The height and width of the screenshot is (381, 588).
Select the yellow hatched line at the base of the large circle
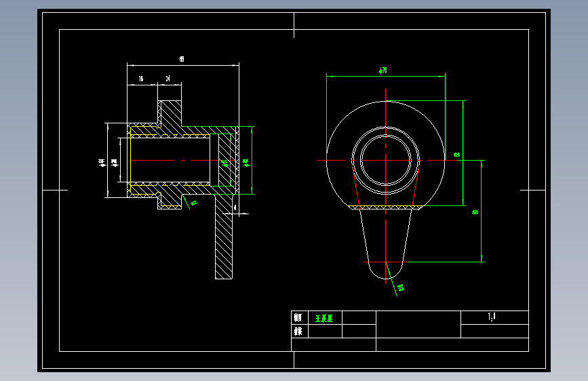[385, 207]
